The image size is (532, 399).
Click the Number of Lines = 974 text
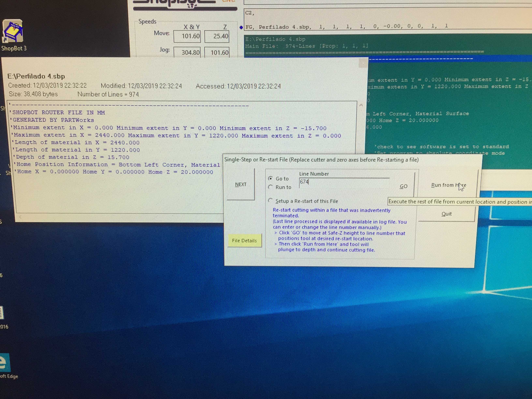108,94
